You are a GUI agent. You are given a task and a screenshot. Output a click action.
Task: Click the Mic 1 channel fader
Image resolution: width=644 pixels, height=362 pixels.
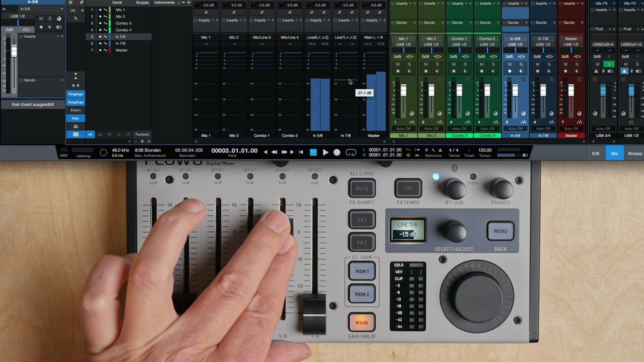(x=404, y=90)
